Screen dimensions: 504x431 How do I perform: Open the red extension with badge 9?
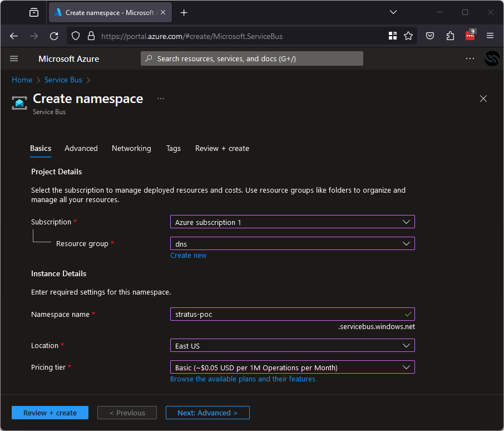(470, 36)
